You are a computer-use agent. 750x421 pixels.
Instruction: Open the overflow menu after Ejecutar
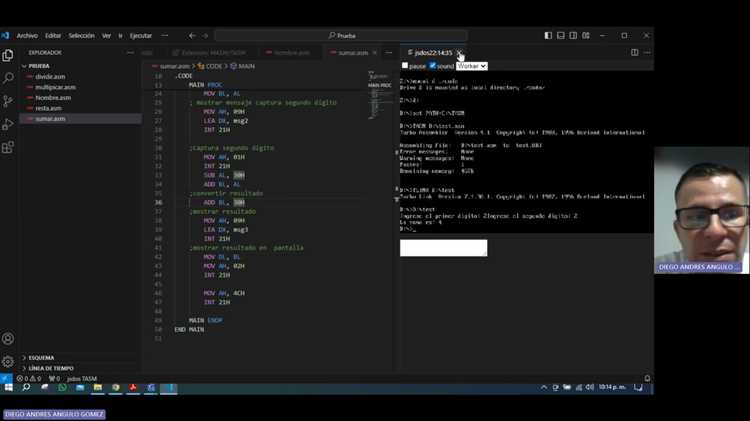(x=165, y=35)
